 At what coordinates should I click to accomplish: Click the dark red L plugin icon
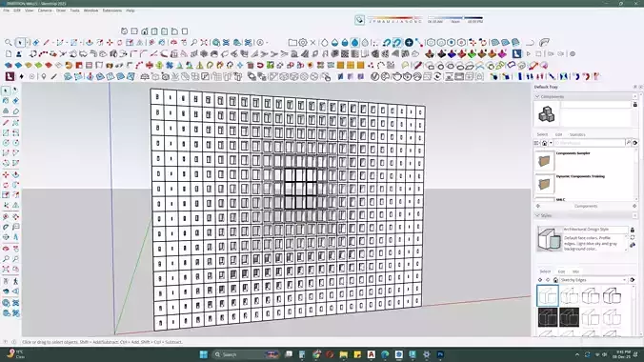pos(9,76)
